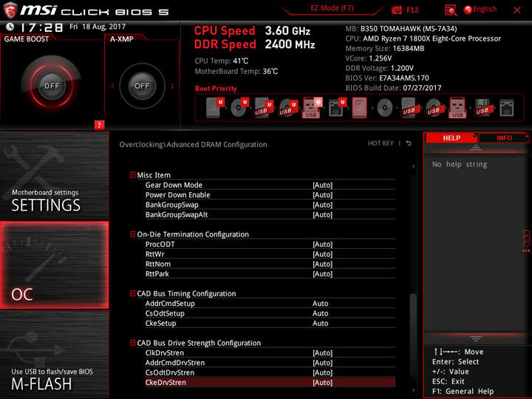The image size is (532, 399).
Task: Select the UEFI optical disc boot device icon
Action: (x=239, y=108)
